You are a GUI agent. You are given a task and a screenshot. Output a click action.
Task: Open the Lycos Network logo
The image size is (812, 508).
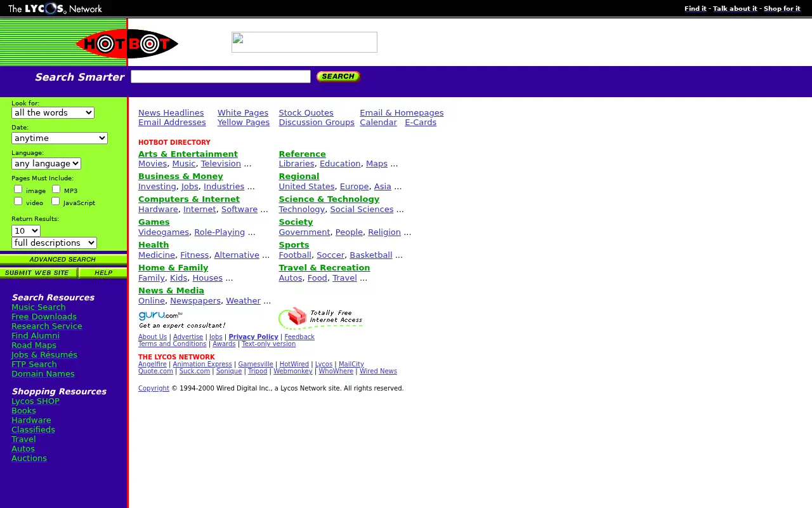pyautogui.click(x=55, y=8)
